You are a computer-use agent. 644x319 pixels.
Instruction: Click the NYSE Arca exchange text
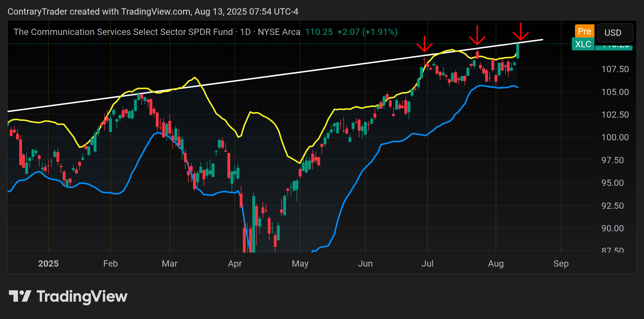pos(279,32)
